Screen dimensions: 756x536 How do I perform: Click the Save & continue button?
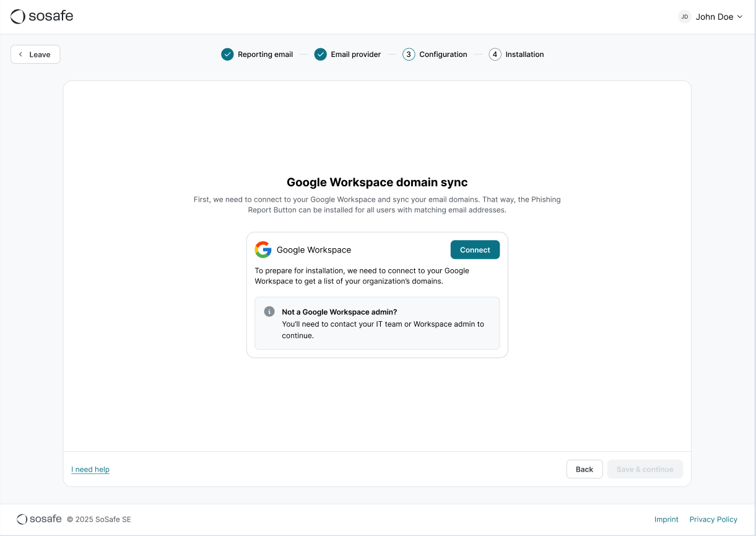[645, 469]
